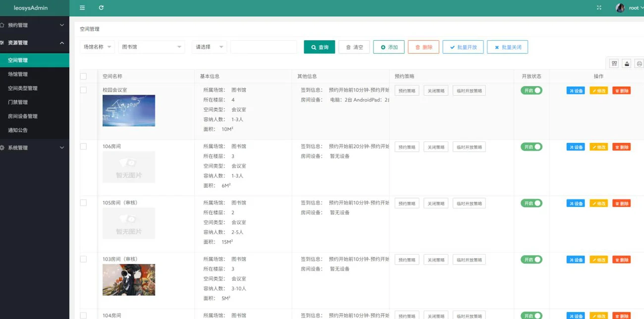
Task: Click the 添加 add button
Action: [x=389, y=47]
